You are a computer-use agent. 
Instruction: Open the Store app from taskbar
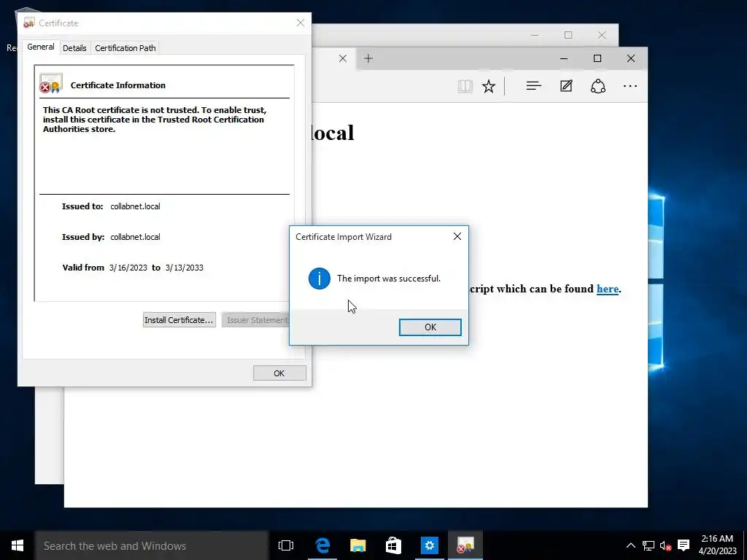pos(393,545)
